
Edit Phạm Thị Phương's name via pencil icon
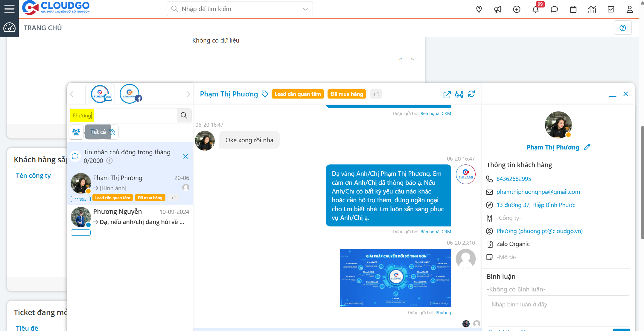point(587,147)
